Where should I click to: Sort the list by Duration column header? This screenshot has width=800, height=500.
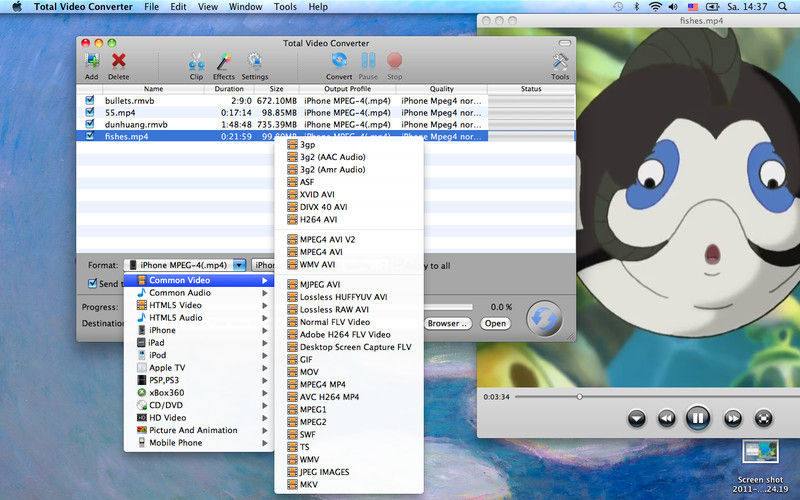click(229, 89)
